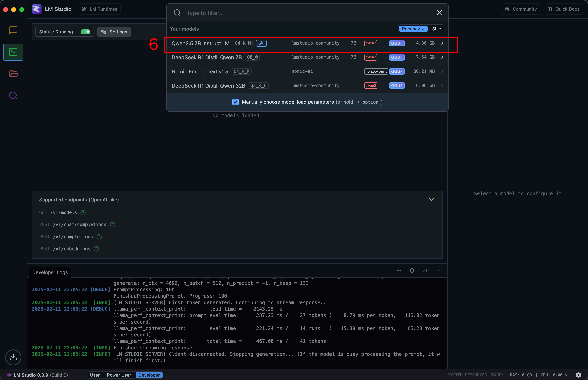The height and width of the screenshot is (380, 588).
Task: Select Qwen2.5 7B Instruct 1M model
Action: tap(307, 43)
